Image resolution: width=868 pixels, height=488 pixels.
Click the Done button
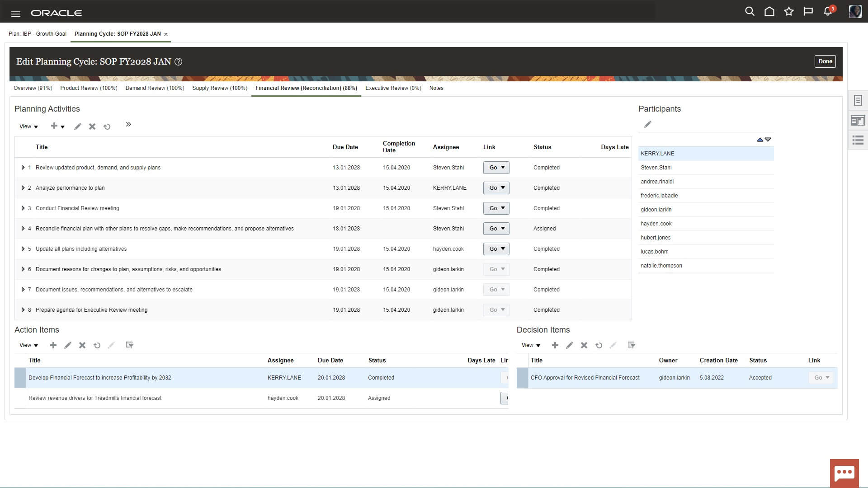[x=825, y=61]
